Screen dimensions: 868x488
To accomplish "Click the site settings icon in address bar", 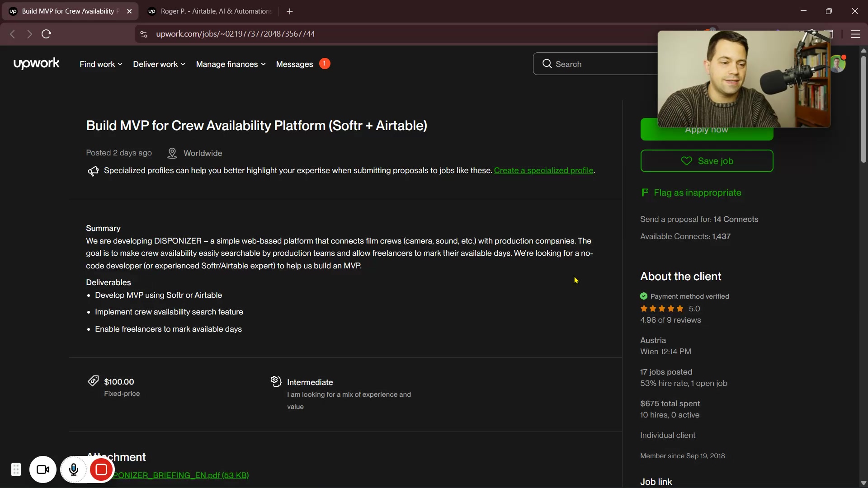I will [x=144, y=34].
